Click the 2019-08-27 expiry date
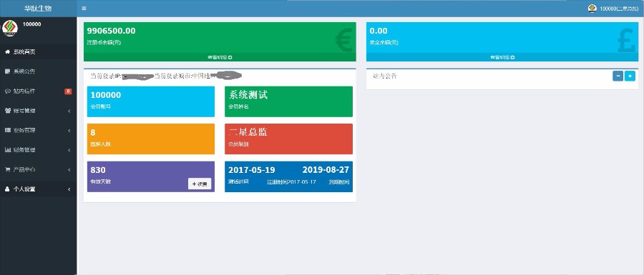Viewport: 644px width, 275px height. 326,170
